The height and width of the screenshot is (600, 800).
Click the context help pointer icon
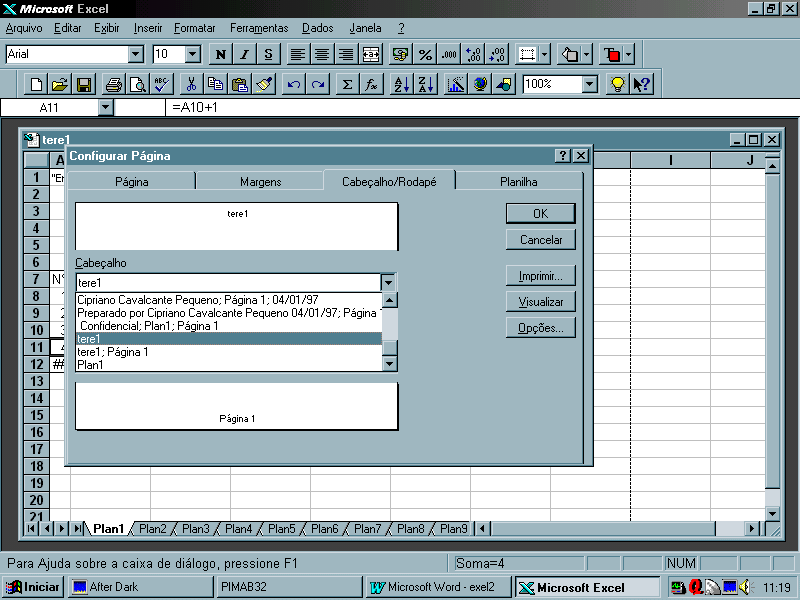point(641,84)
